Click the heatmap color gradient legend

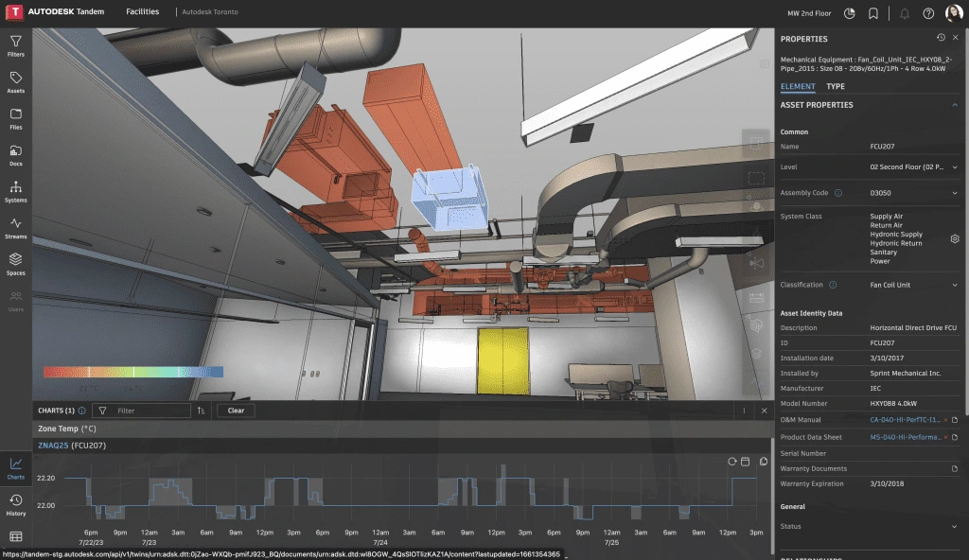(133, 372)
